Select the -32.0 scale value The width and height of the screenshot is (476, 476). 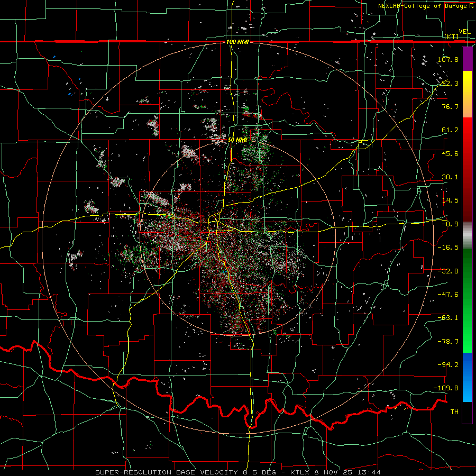click(448, 271)
